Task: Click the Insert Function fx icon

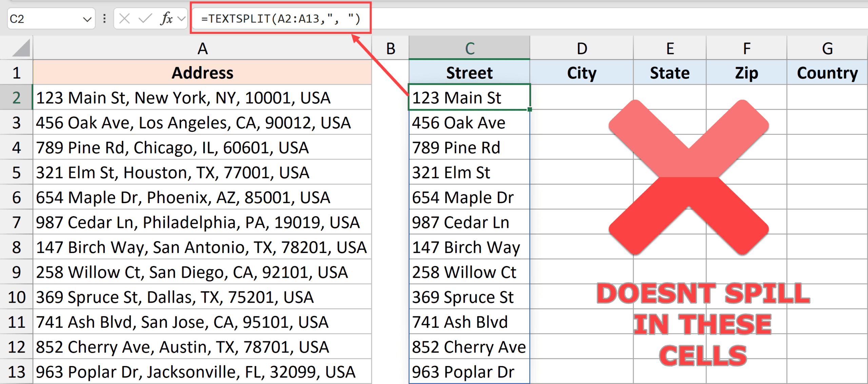Action: click(x=166, y=18)
